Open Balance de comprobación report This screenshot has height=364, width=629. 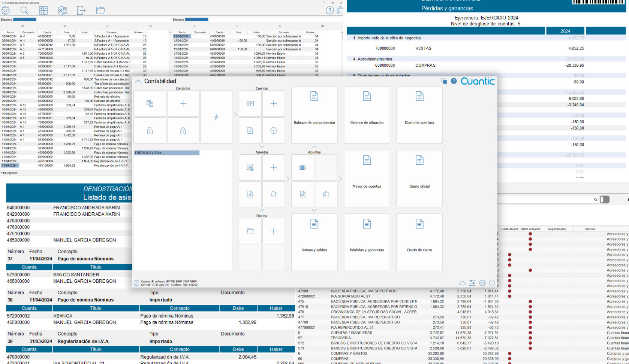point(314,115)
